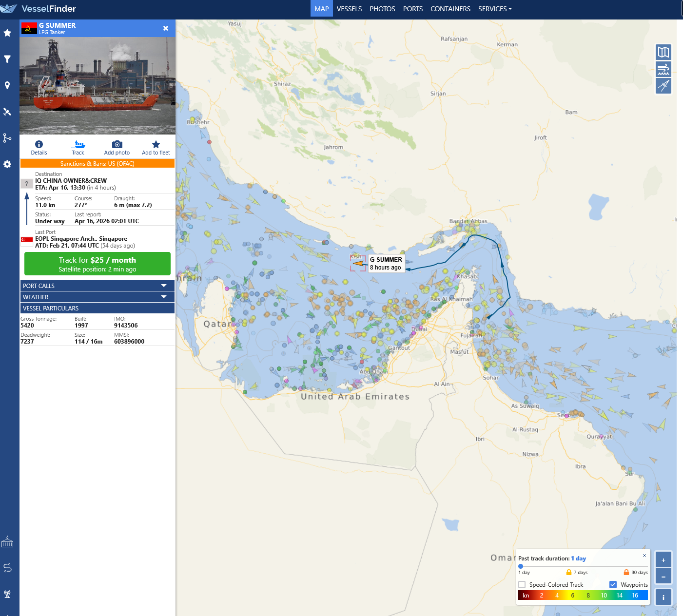Viewport: 683px width, 616px height.
Task: Zoom in the map with plus
Action: tap(663, 560)
